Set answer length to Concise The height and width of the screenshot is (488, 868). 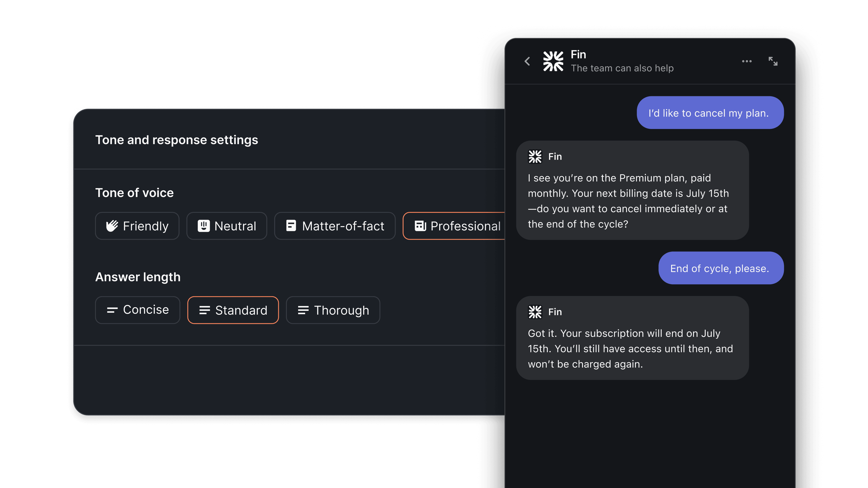[x=137, y=310]
